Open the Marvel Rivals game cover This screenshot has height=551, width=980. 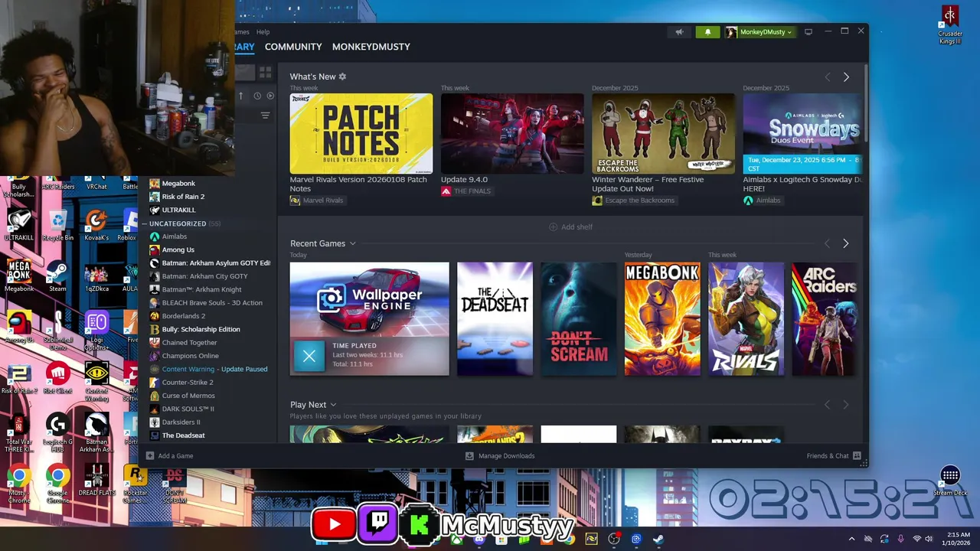[x=746, y=319]
